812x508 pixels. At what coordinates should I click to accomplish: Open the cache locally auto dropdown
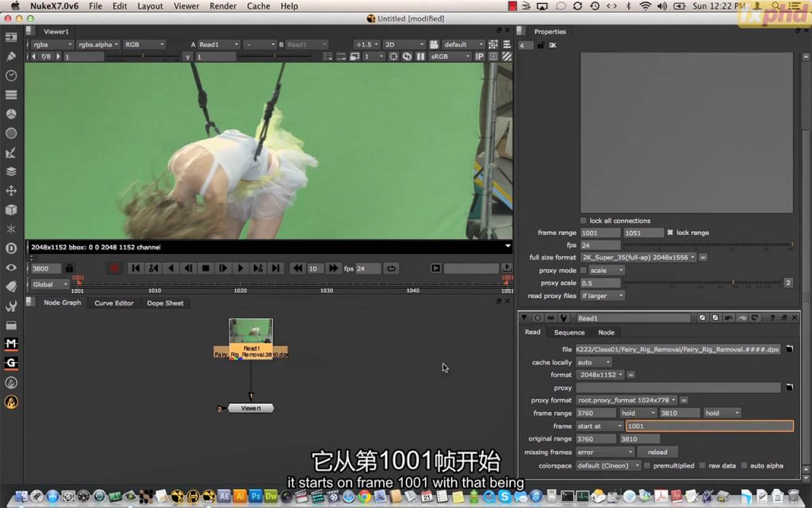[x=594, y=362]
